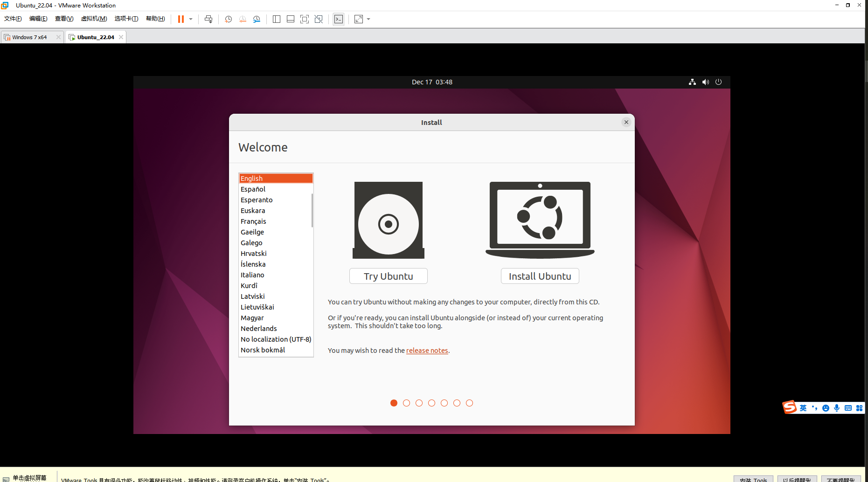Send Ctrl+Alt+Del to the virtual machine

point(208,19)
